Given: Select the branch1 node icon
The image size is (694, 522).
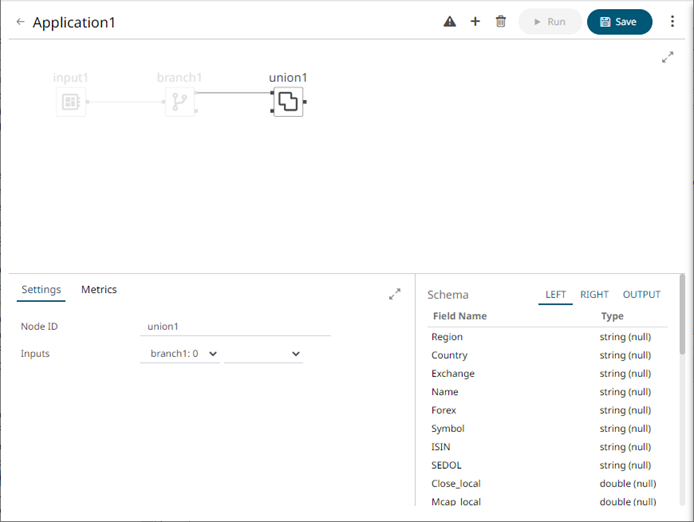Looking at the screenshot, I should 180,101.
